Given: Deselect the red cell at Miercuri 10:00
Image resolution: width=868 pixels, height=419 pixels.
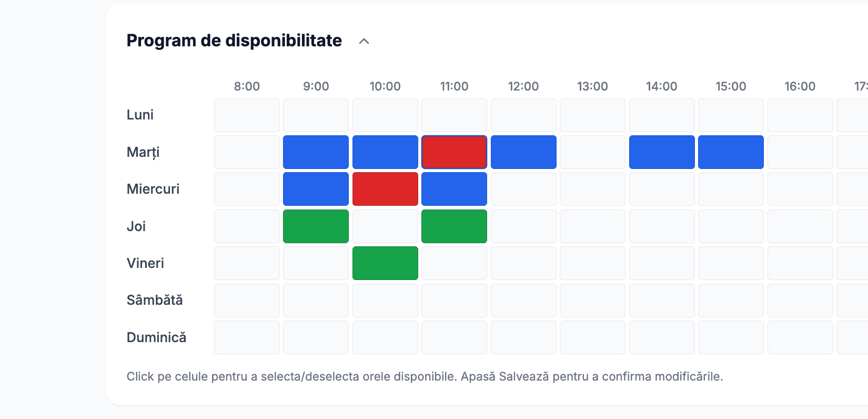Looking at the screenshot, I should click(385, 188).
